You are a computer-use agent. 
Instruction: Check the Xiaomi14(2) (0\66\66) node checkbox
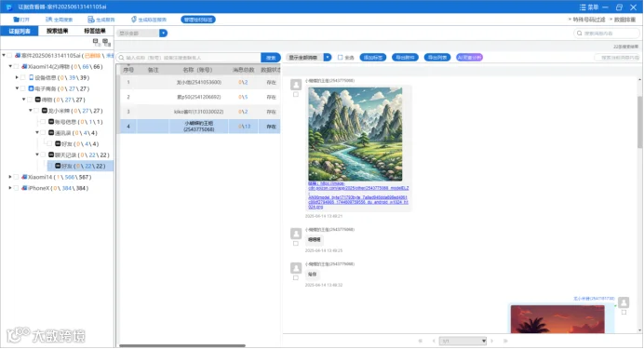(x=17, y=66)
